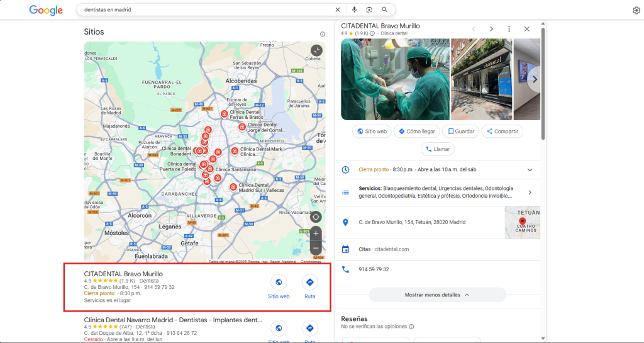The width and height of the screenshot is (644, 343).
Task: Collapse the map with the corner icon
Action: [x=316, y=50]
